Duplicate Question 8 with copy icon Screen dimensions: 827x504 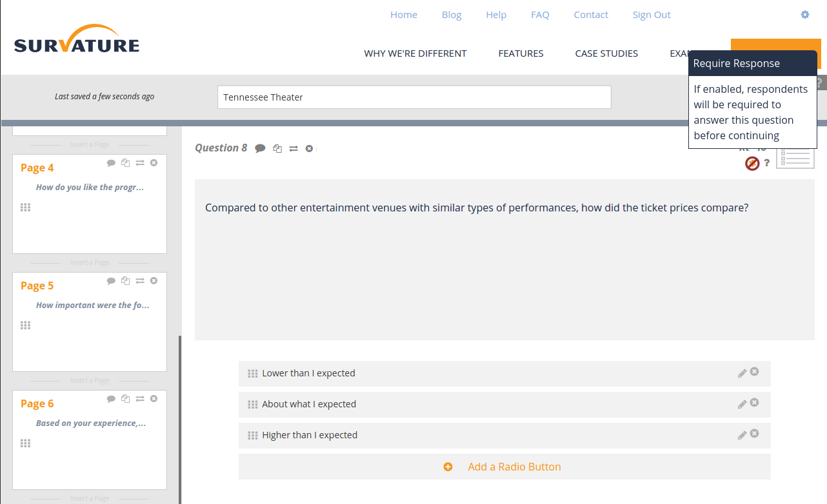pos(277,148)
